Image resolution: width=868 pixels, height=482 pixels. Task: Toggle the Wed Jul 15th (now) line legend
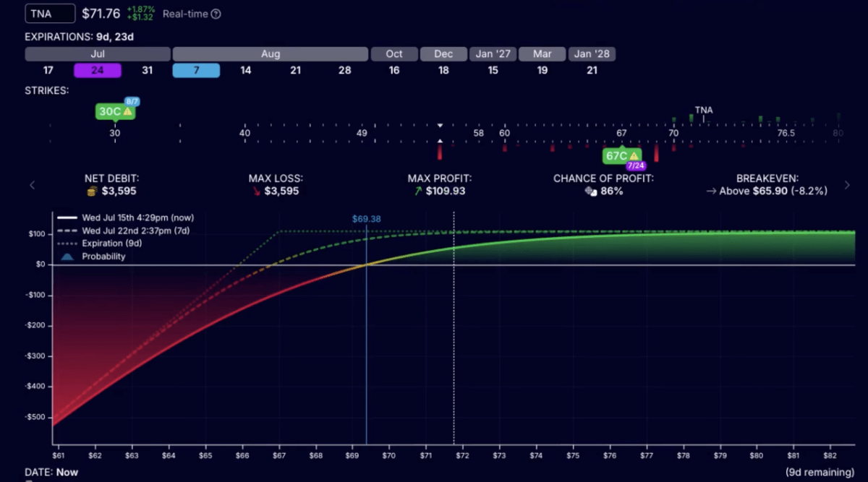[126, 218]
